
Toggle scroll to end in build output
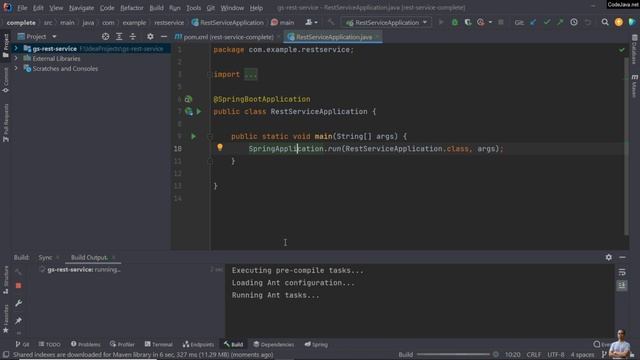[622, 285]
